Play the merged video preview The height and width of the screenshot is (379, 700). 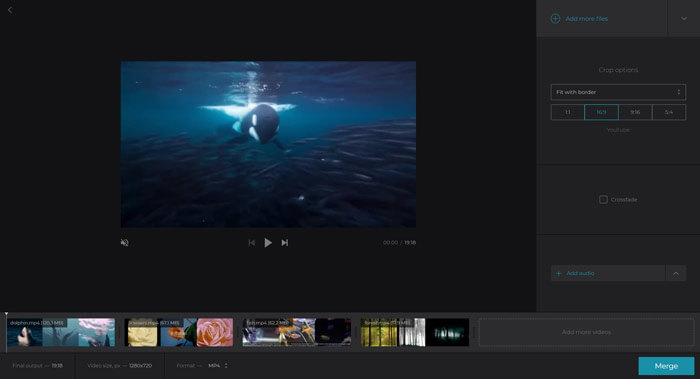(268, 242)
